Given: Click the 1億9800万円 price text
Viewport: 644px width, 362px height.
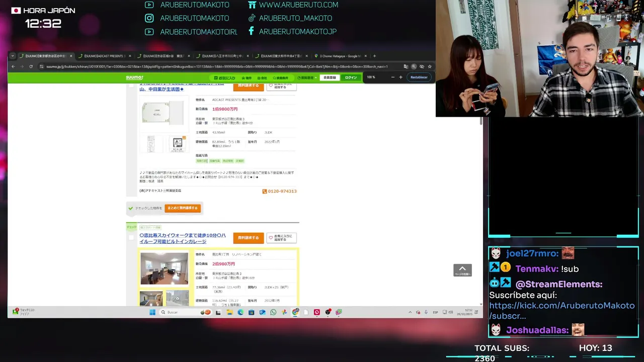Looking at the screenshot, I should [225, 109].
